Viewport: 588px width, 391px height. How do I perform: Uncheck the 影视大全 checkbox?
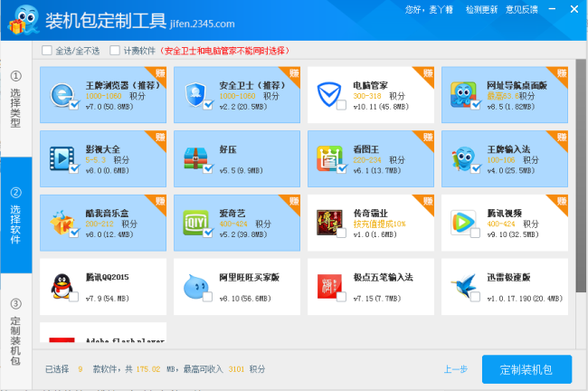click(x=74, y=168)
